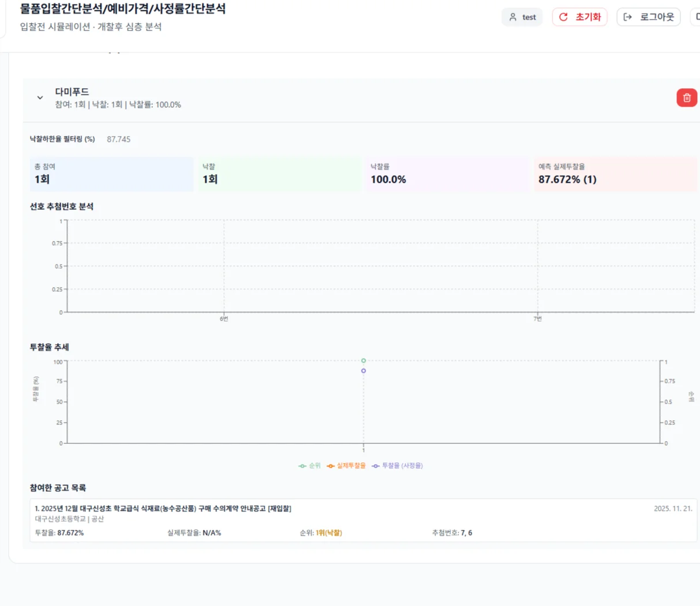Select the 낙찰률 100.0% stat card
The height and width of the screenshot is (606, 700).
coord(447,174)
